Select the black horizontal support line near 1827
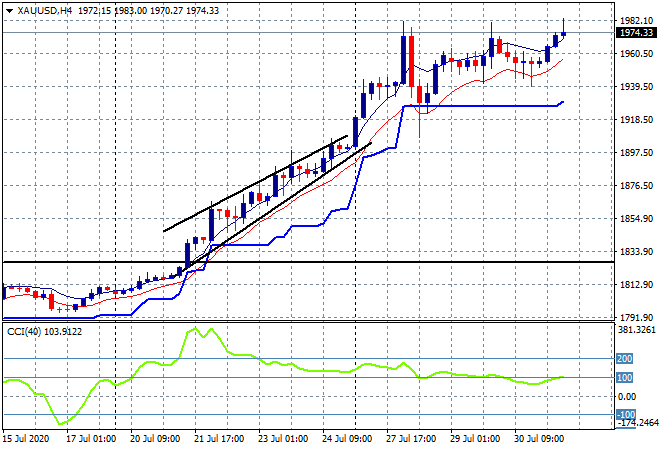The height and width of the screenshot is (450, 660). click(308, 262)
